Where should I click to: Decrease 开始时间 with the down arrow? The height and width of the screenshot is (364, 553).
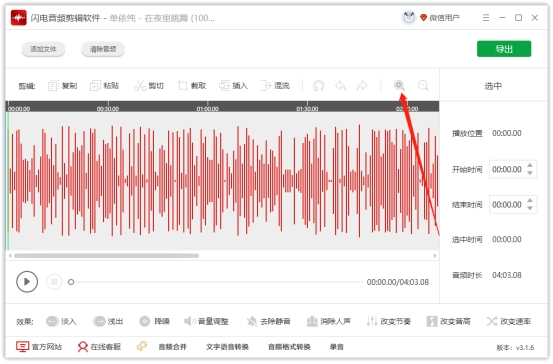coord(530,173)
